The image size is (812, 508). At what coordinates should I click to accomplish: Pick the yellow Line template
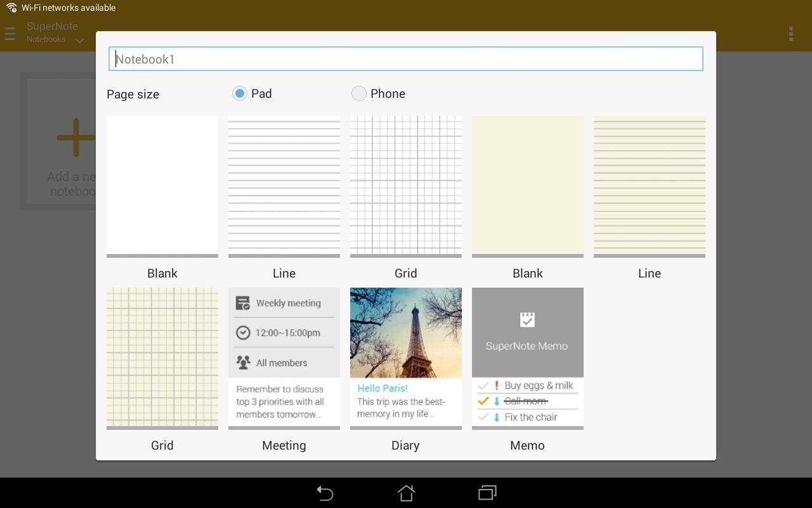[x=650, y=186]
